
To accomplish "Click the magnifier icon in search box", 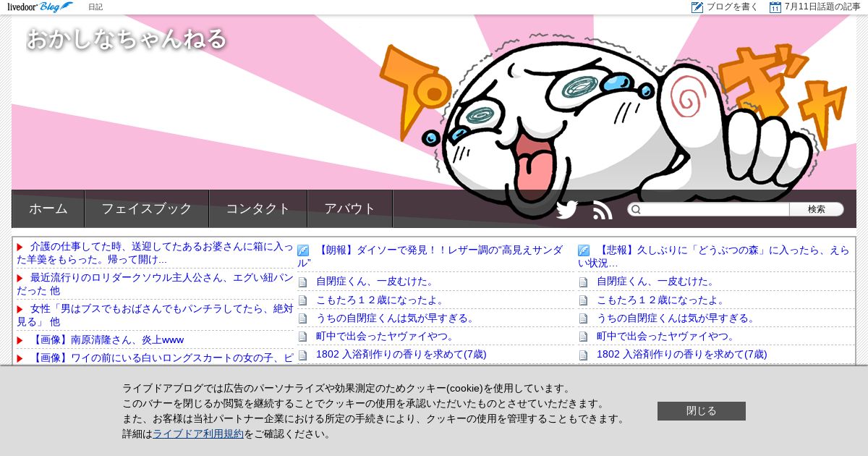I will click(x=636, y=209).
